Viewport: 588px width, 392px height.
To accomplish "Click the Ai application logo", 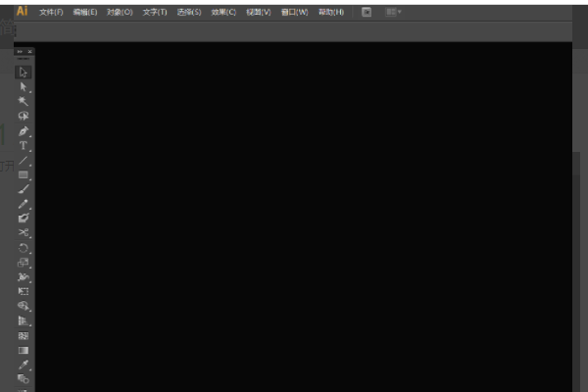I will point(23,11).
